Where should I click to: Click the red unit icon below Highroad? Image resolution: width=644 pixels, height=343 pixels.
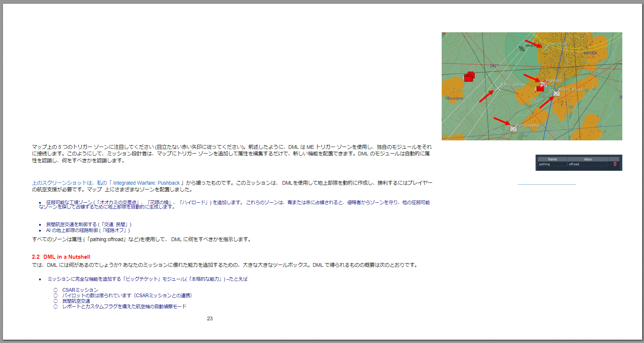coord(540,88)
